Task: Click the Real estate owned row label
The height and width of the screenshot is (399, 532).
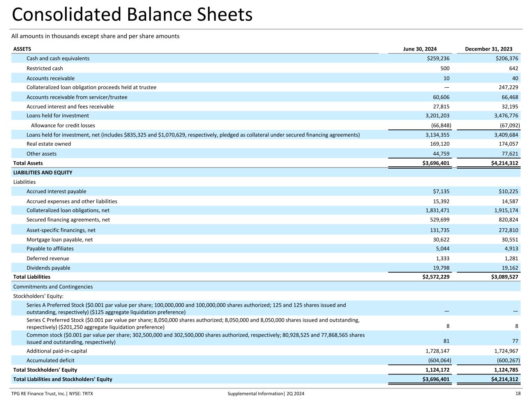Action: point(49,144)
